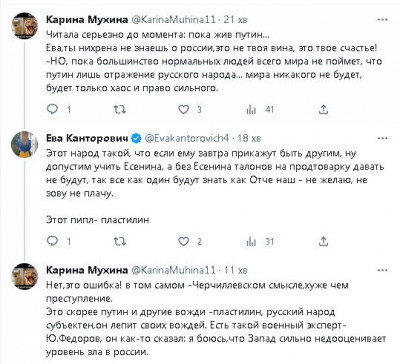Screen dimensions: 400x364
Task: Like the first tweet with 3 likes
Action: tap(184, 109)
